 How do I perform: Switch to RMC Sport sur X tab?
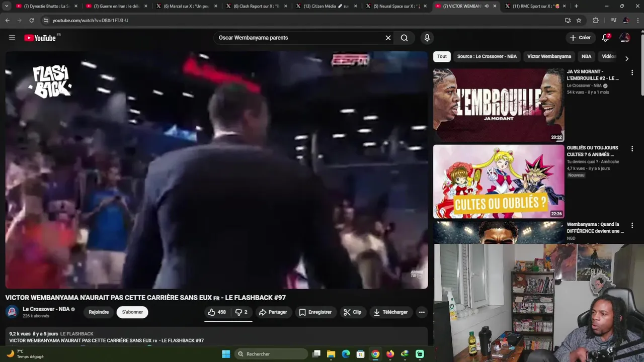[536, 6]
